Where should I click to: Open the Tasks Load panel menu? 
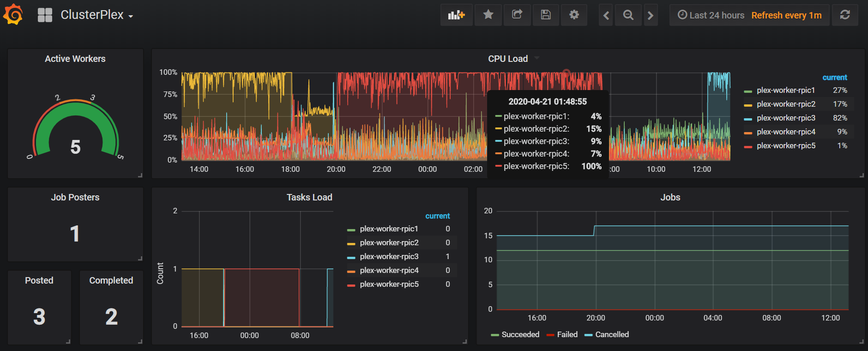tap(309, 197)
